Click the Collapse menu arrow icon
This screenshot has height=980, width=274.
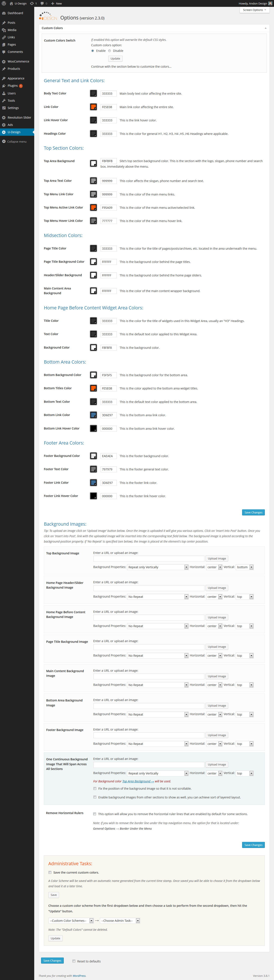pos(4,142)
